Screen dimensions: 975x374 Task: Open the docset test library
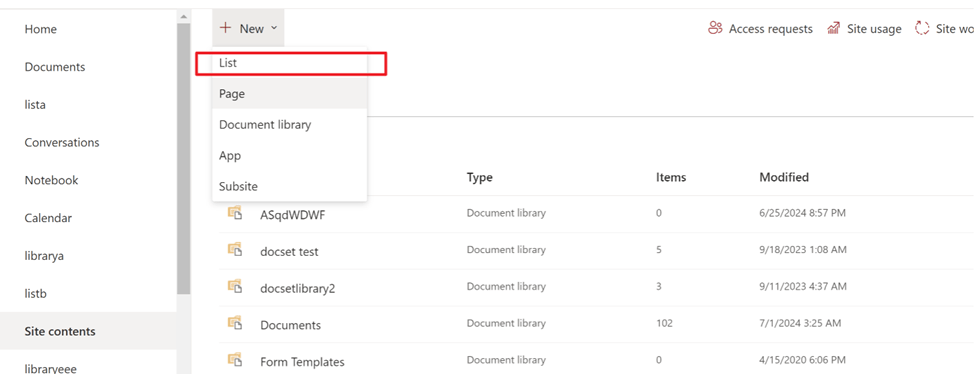[289, 251]
